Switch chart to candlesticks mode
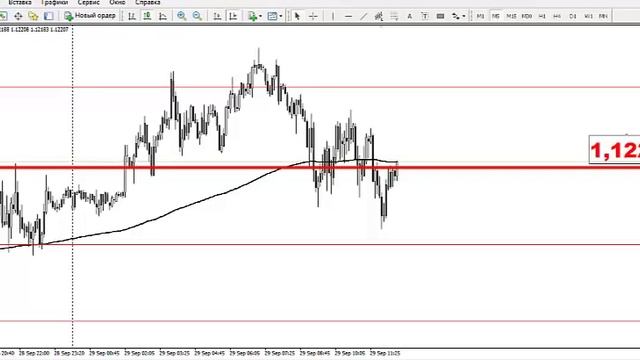Image resolution: width=640 pixels, height=360 pixels. point(147,16)
